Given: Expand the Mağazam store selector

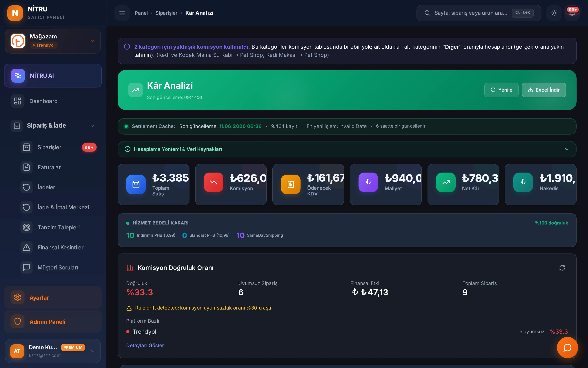Looking at the screenshot, I should point(53,41).
